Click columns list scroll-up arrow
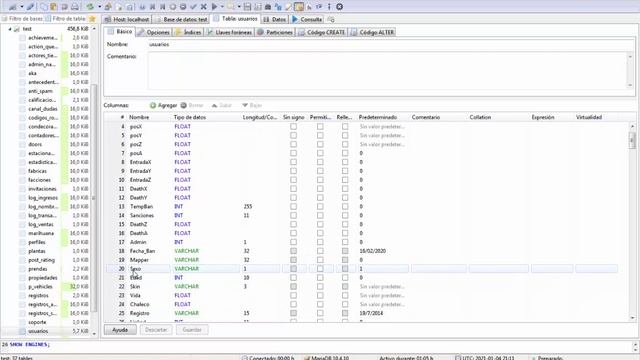Image resolution: width=640 pixels, height=360 pixels. (632, 127)
